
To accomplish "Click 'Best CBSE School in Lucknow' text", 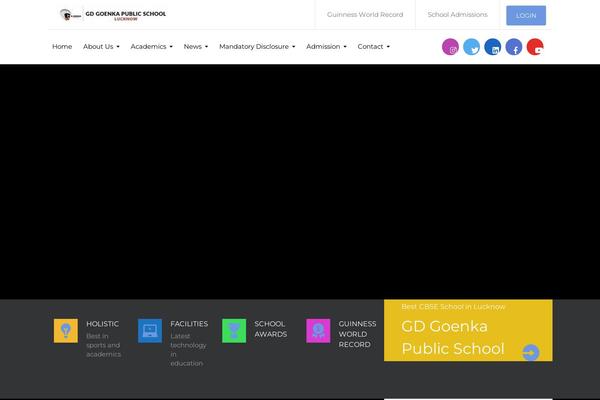I will point(453,307).
